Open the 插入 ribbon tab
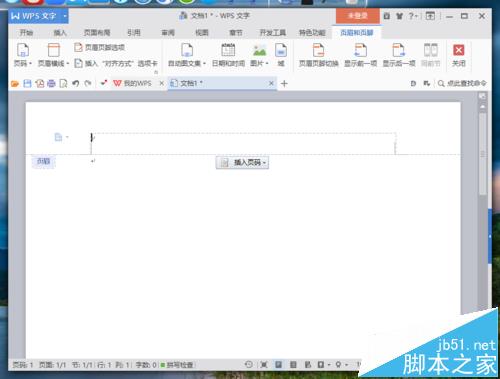The height and width of the screenshot is (379, 500). [60, 33]
